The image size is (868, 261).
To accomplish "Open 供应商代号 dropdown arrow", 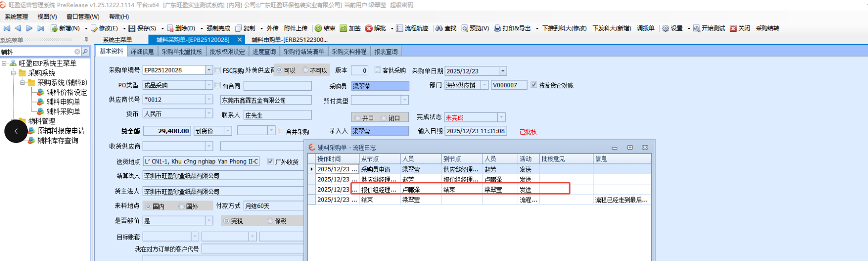I will pyautogui.click(x=209, y=100).
